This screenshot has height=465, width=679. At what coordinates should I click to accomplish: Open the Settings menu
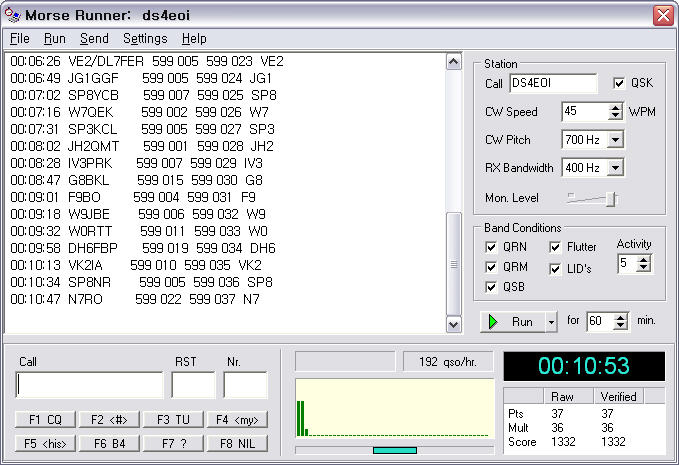[145, 39]
